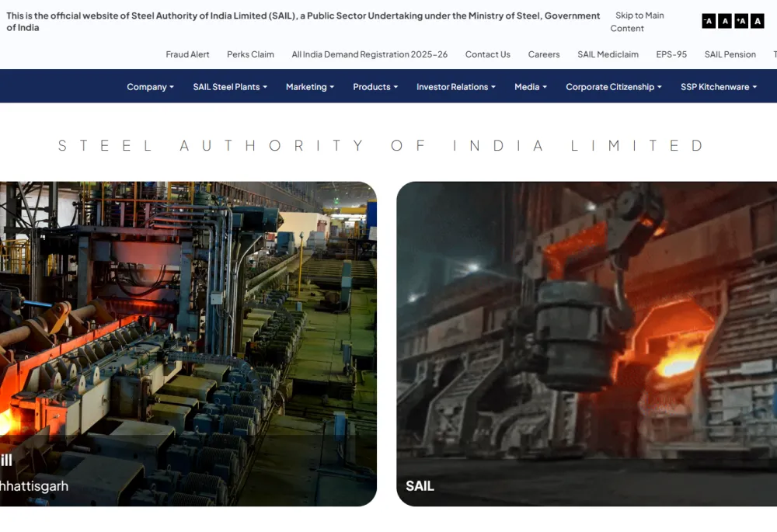Click the official website notice text
This screenshot has width=777, height=532.
pos(303,22)
